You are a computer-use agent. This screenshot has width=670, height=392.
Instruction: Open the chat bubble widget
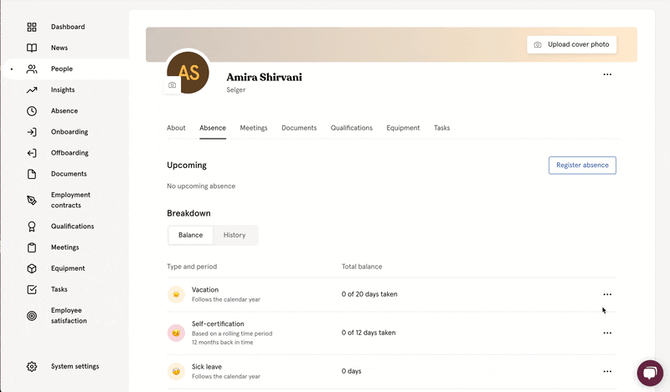click(x=650, y=373)
